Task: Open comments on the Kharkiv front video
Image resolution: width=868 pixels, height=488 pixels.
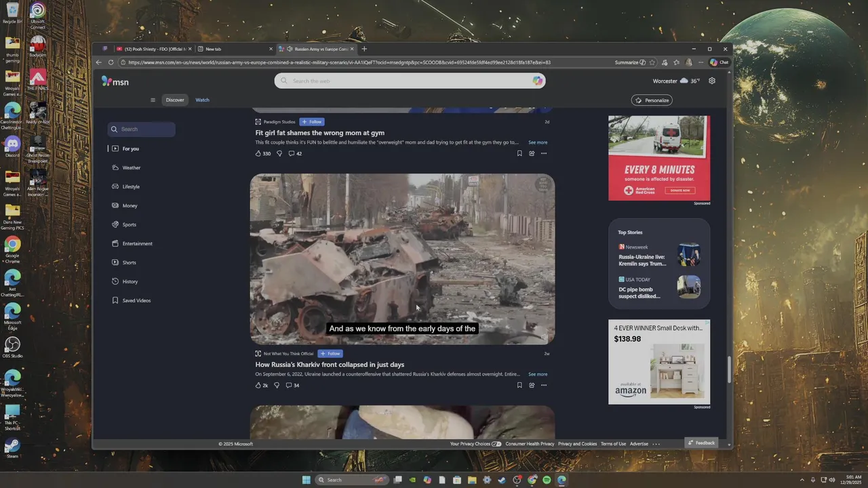Action: coord(292,385)
